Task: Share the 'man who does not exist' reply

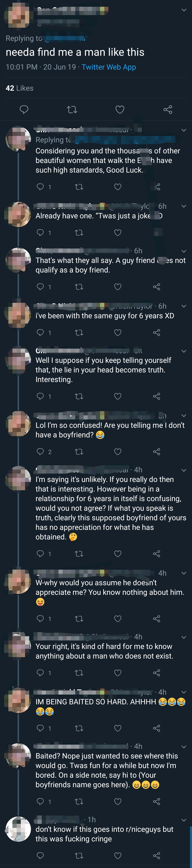Action: tap(157, 673)
